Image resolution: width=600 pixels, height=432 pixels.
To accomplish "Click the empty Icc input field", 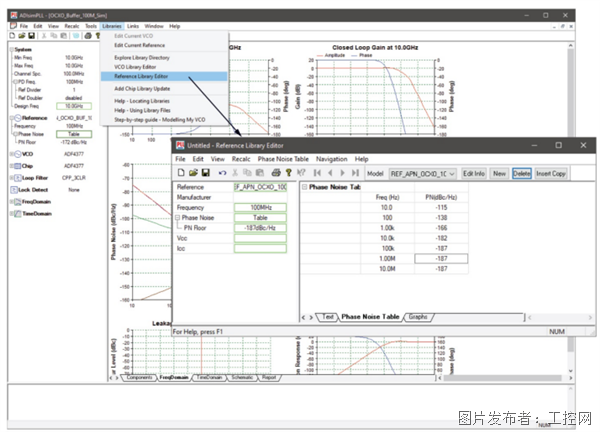I will [260, 248].
